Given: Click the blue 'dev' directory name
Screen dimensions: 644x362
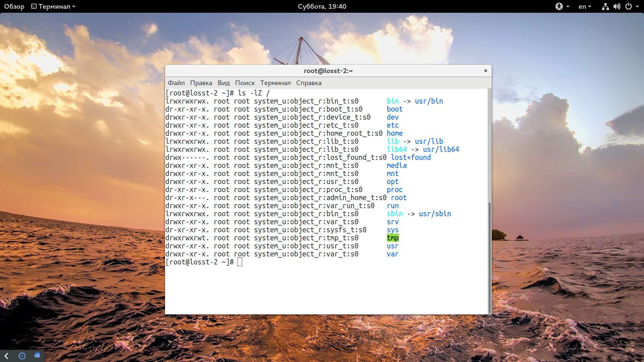Looking at the screenshot, I should point(393,117).
